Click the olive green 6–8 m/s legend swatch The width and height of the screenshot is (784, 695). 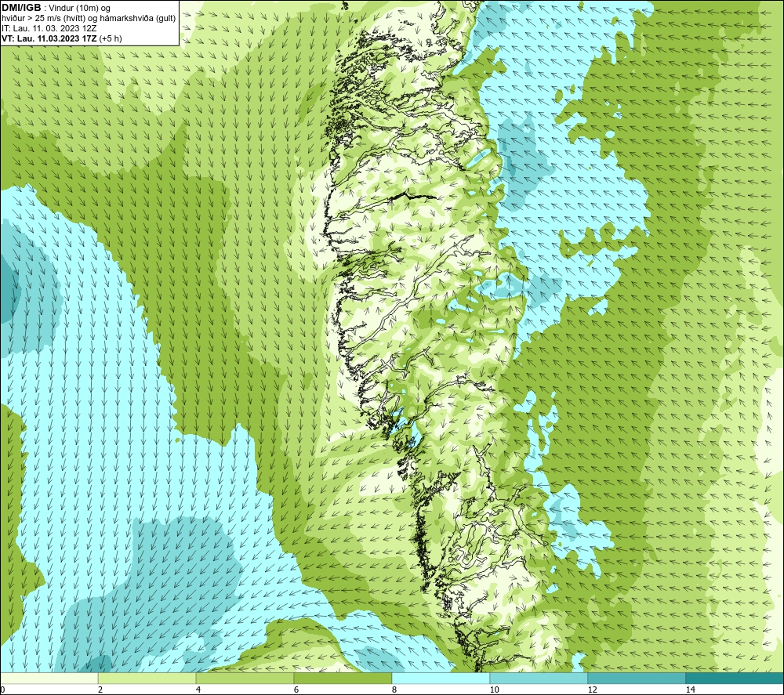click(343, 678)
